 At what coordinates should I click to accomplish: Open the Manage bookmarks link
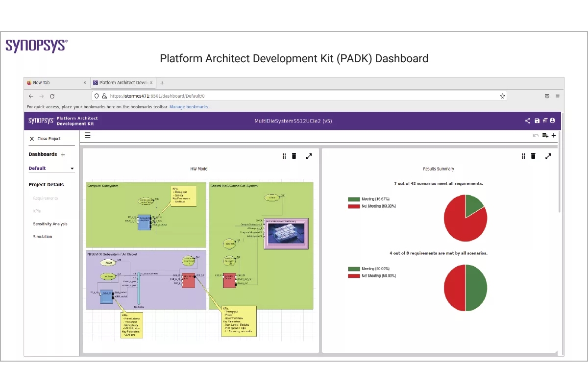coord(191,106)
